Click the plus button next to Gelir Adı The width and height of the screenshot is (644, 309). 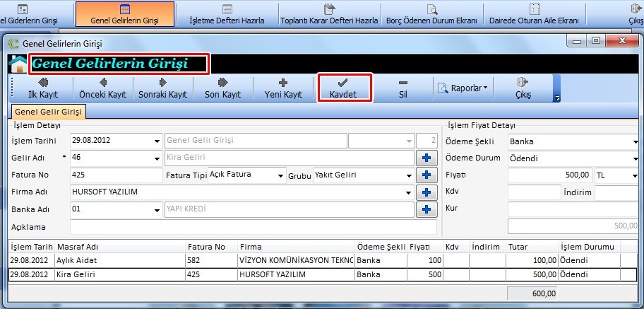point(425,158)
